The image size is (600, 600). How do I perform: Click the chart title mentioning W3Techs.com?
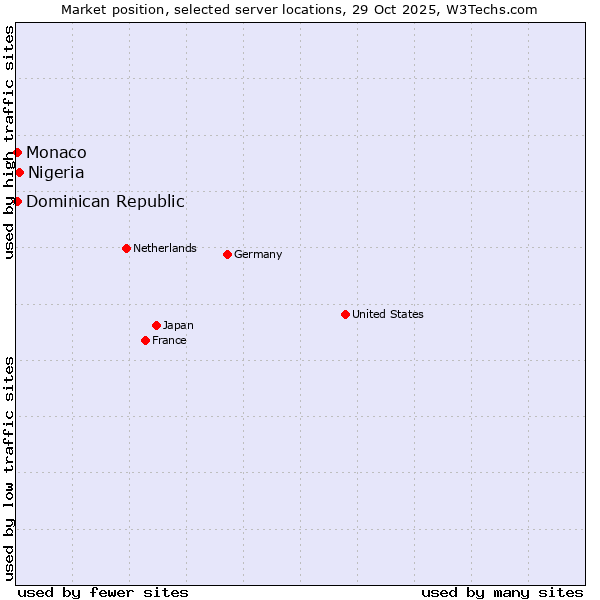[299, 9]
